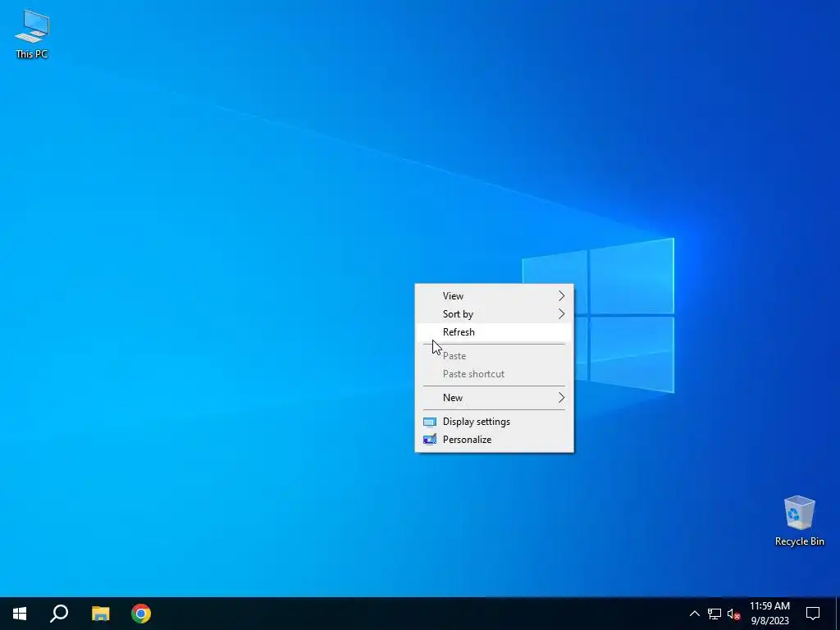Open taskbar search magnifier
Viewport: 840px width, 630px height.
click(59, 614)
